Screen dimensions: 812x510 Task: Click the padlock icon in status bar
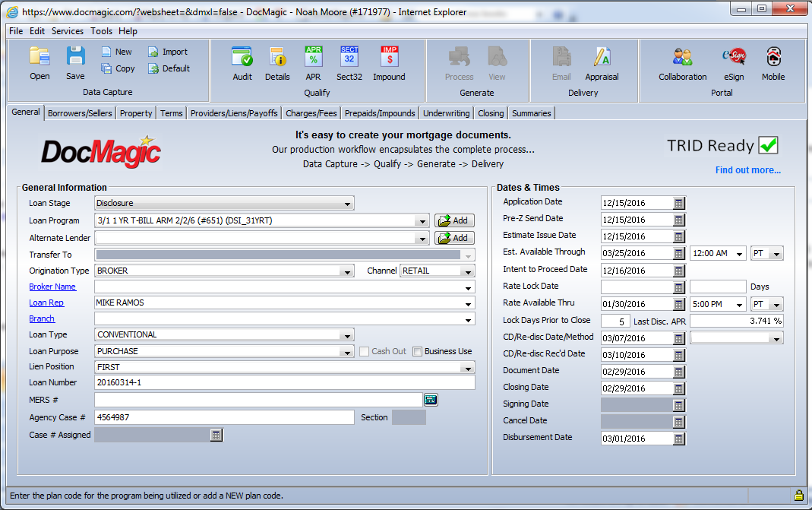pyautogui.click(x=799, y=495)
